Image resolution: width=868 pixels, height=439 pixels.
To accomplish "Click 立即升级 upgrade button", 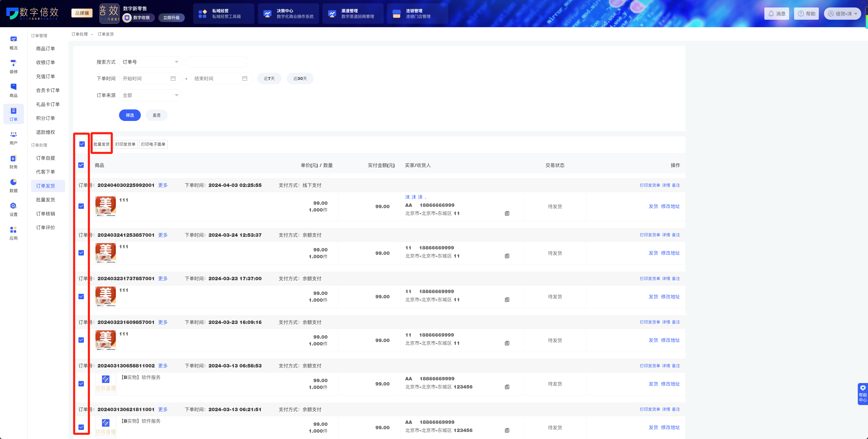I will (x=171, y=17).
